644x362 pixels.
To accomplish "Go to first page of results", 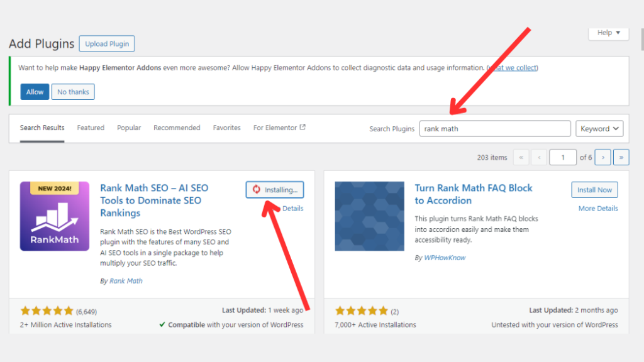I will [521, 157].
